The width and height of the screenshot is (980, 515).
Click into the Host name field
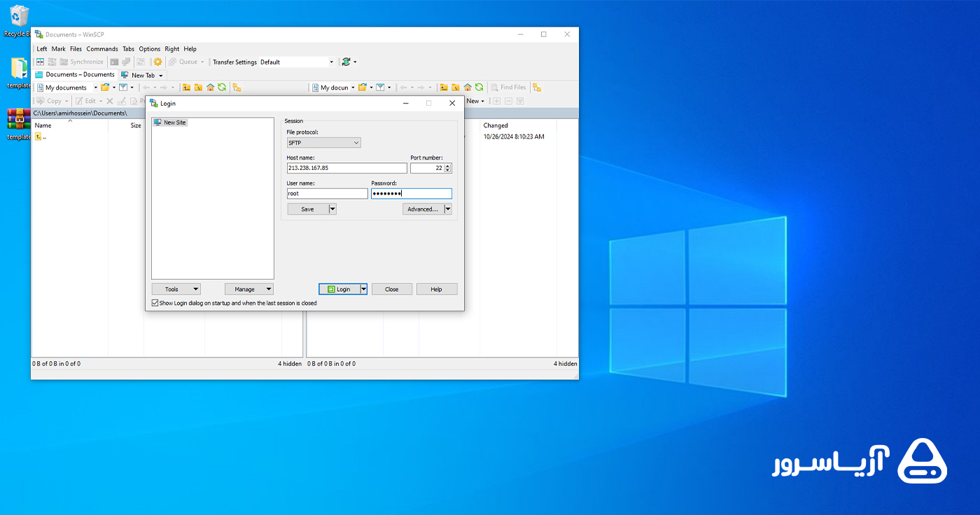click(x=346, y=168)
